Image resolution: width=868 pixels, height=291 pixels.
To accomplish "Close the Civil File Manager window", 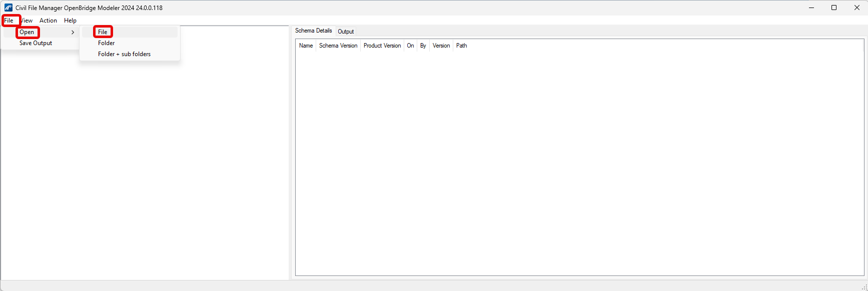I will [x=856, y=8].
